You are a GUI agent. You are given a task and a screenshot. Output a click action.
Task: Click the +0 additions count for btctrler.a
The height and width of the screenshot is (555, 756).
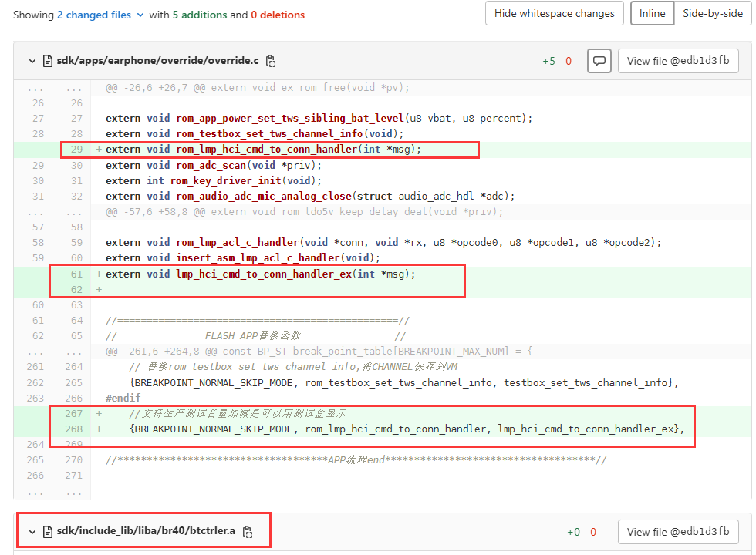pyautogui.click(x=573, y=532)
